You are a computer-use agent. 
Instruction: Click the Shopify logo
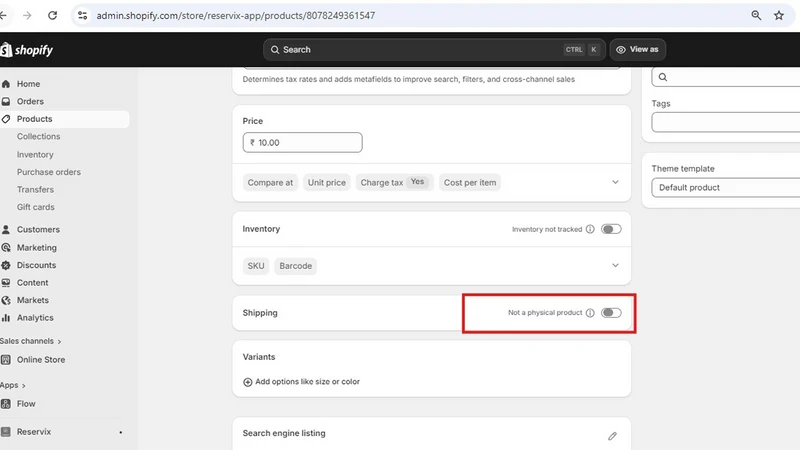pyautogui.click(x=27, y=49)
